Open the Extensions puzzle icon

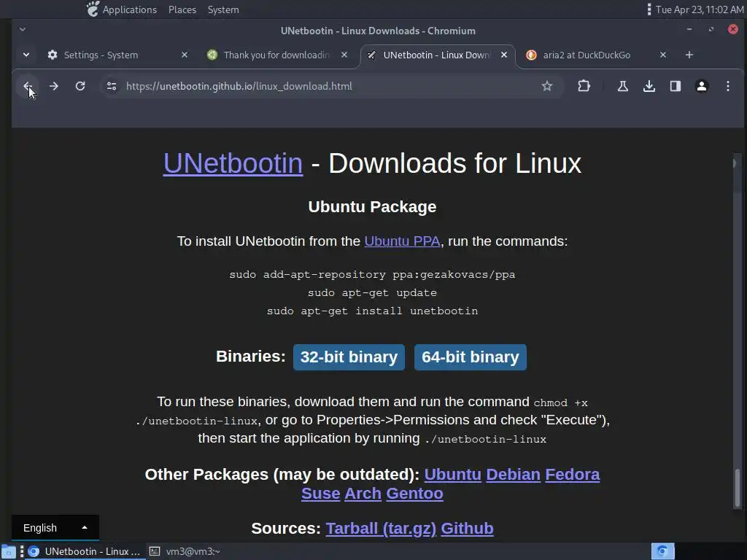(584, 86)
